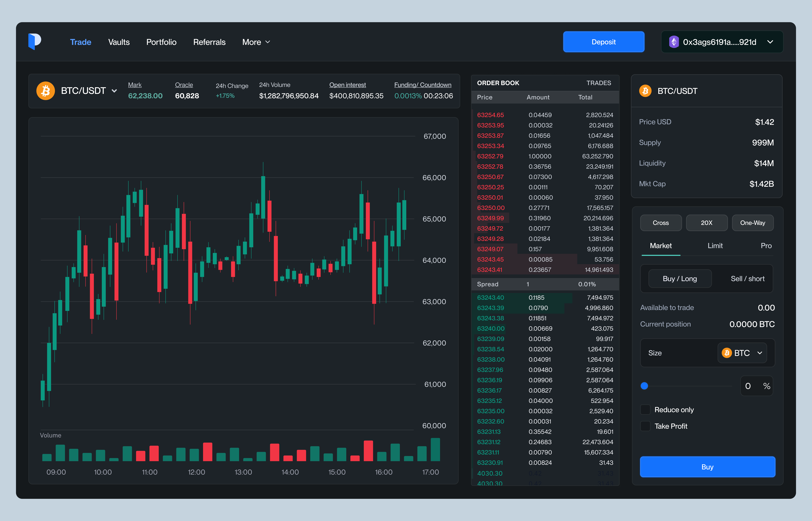The image size is (812, 521).
Task: Switch to the TRADES tab
Action: point(599,83)
